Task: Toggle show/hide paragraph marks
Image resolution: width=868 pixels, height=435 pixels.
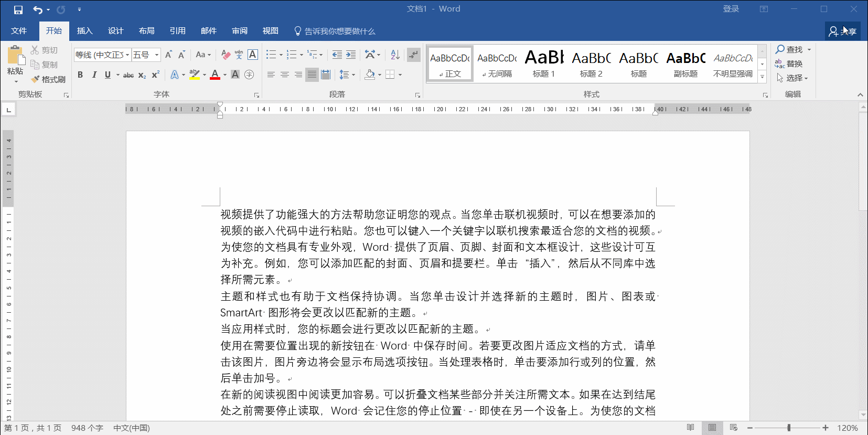Action: pyautogui.click(x=414, y=55)
